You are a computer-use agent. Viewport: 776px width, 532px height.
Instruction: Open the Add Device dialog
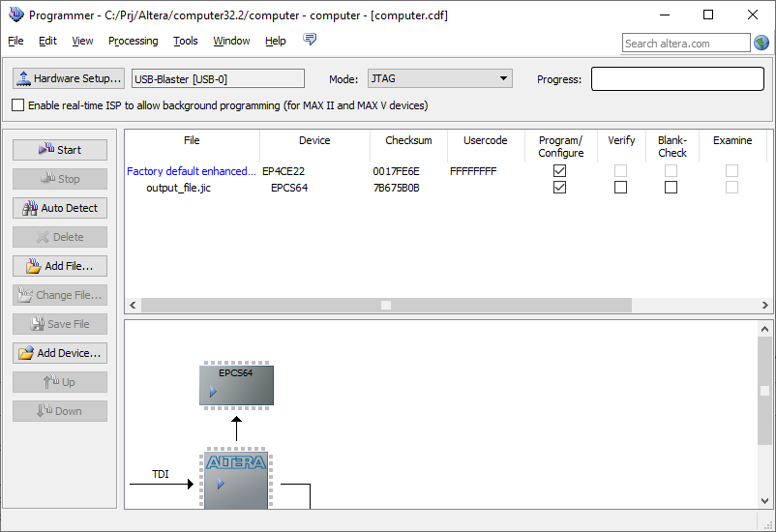tap(60, 353)
